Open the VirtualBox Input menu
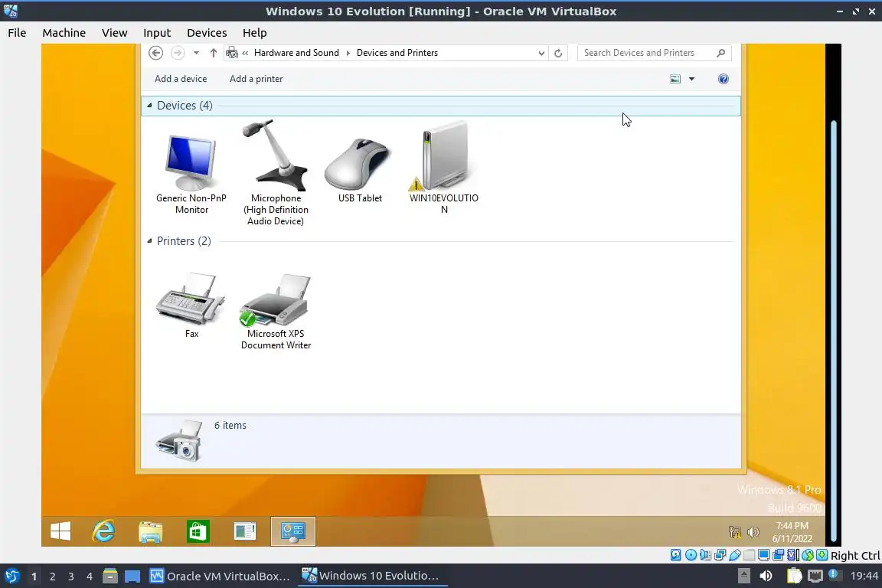 [157, 33]
